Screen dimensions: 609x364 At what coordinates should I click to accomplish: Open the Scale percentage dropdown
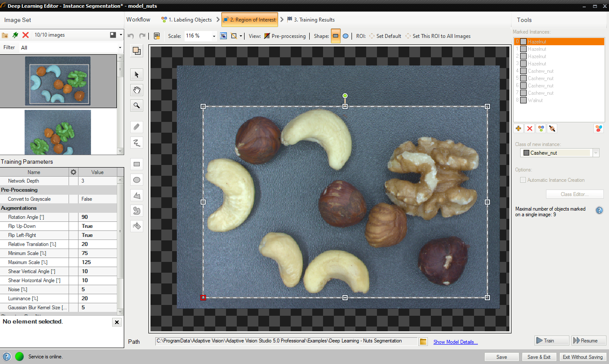214,36
